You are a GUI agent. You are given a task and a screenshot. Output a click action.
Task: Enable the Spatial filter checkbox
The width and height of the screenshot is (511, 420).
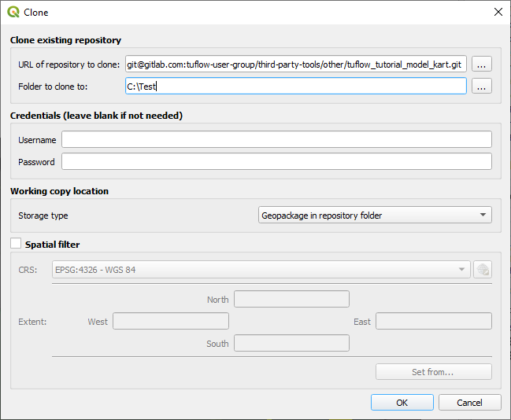(x=16, y=243)
